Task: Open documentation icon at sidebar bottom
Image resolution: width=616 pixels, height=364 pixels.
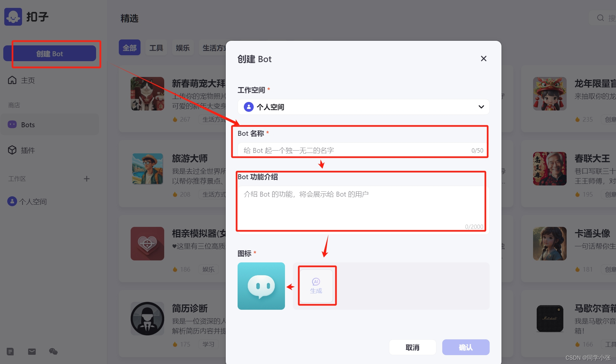Action: point(10,352)
